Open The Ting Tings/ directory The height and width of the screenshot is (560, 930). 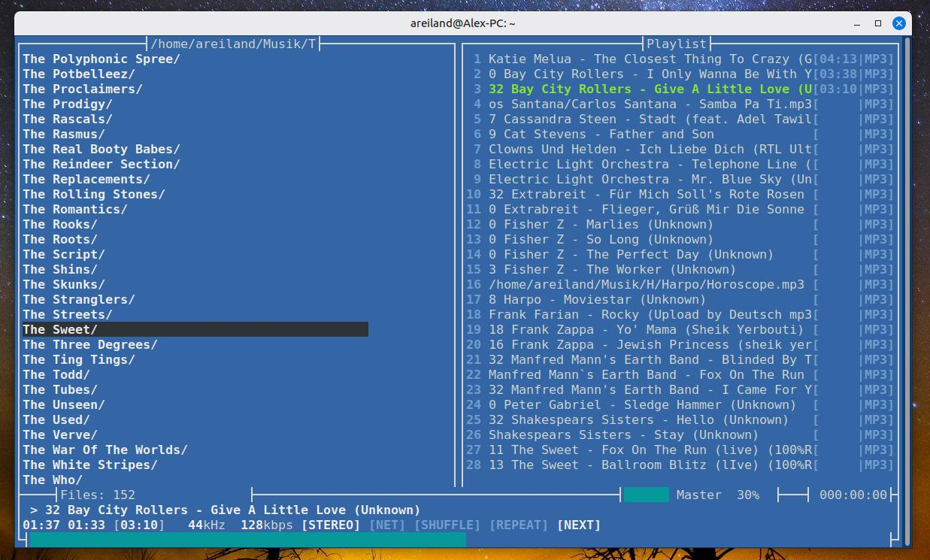[79, 359]
